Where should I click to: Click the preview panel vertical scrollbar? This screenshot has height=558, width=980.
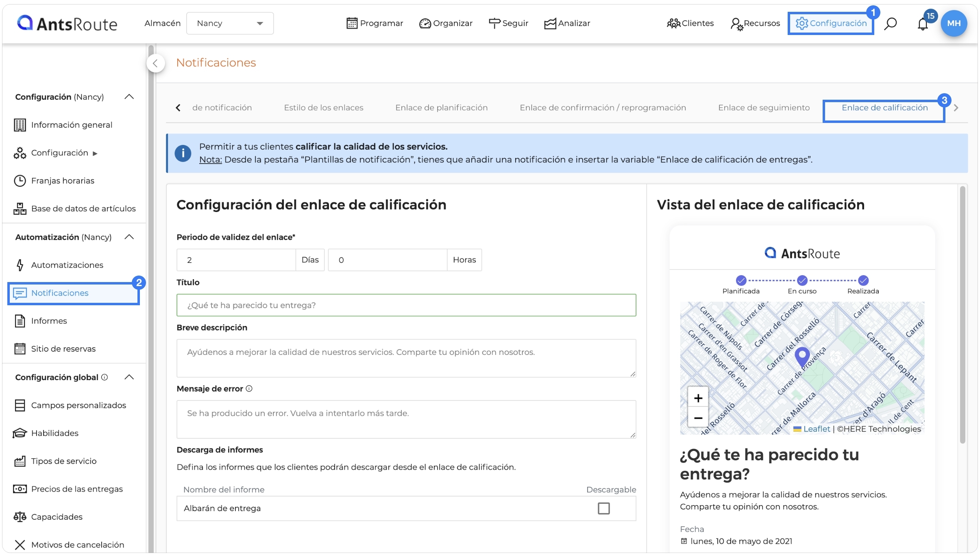tap(962, 315)
